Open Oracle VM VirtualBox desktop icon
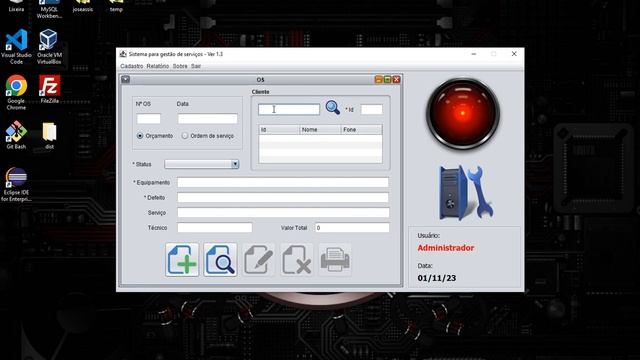640x360 pixels. (x=49, y=47)
